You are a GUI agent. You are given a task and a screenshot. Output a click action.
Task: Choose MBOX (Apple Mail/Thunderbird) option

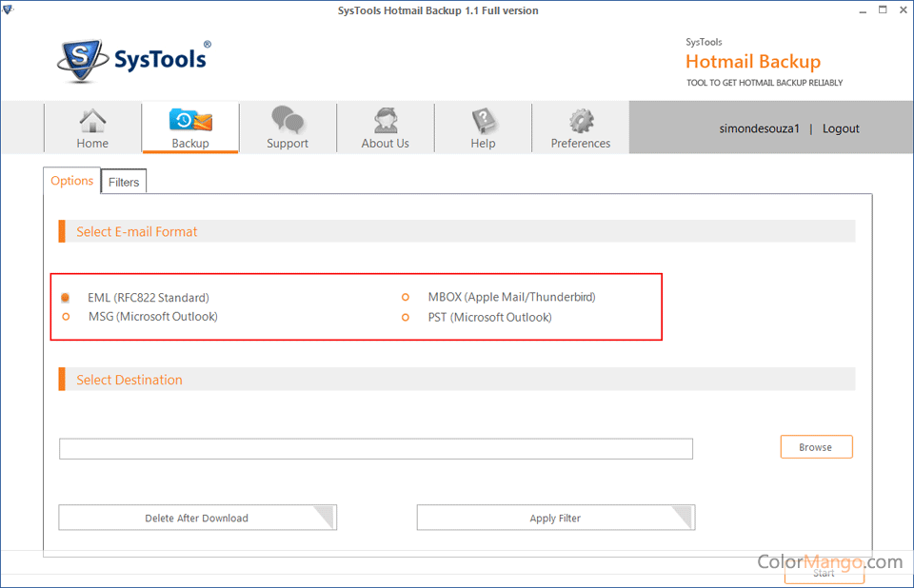[406, 298]
